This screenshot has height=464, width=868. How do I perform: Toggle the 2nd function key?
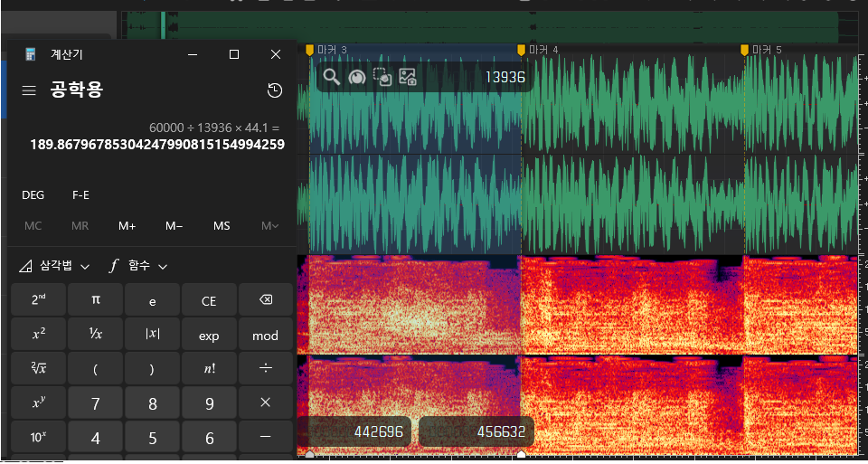[x=39, y=300]
